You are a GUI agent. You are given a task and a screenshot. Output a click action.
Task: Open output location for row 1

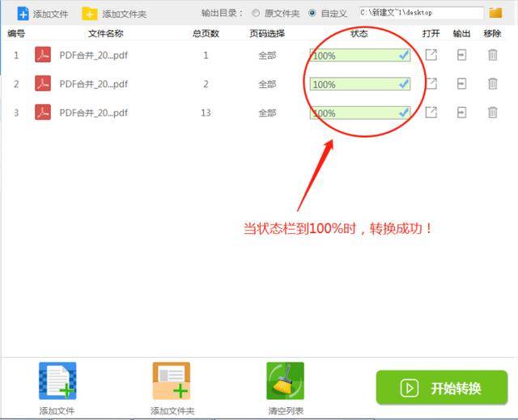461,55
